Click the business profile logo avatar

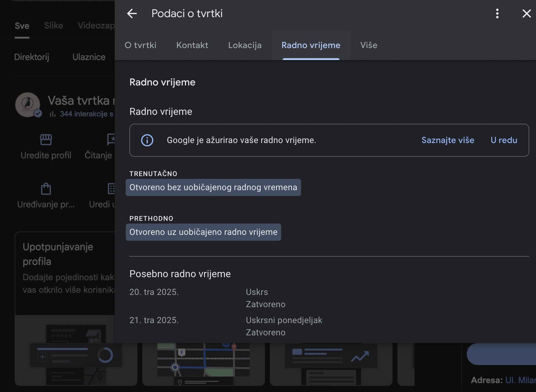click(28, 105)
